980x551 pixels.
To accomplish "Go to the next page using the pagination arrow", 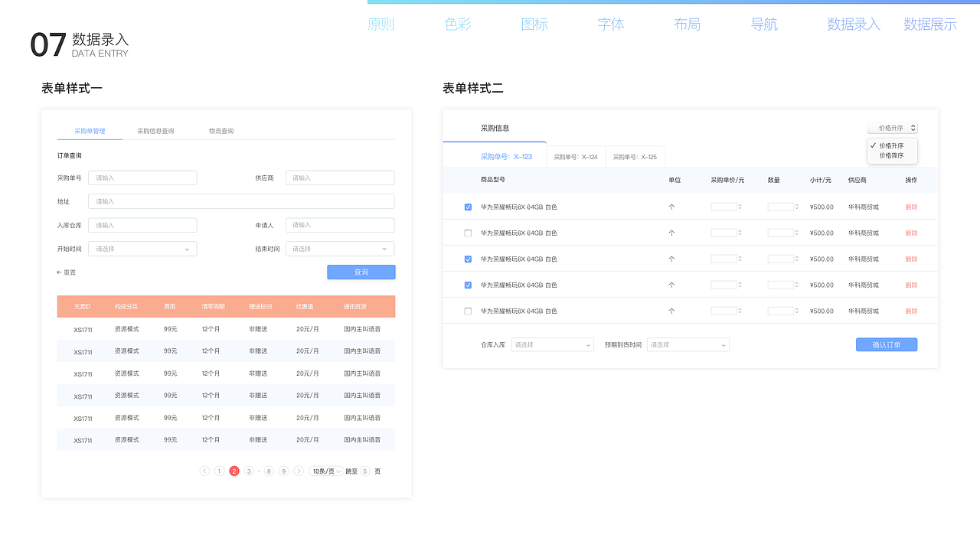I will pyautogui.click(x=299, y=471).
